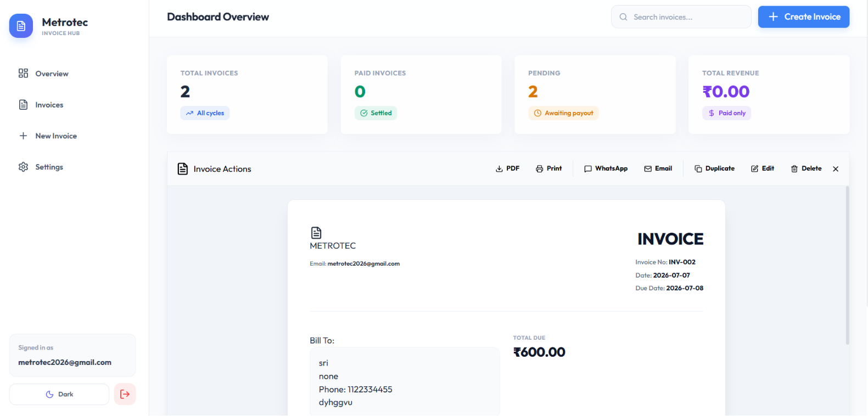Viewport: 868px width, 416px height.
Task: Click the Create Invoice button
Action: (x=804, y=17)
